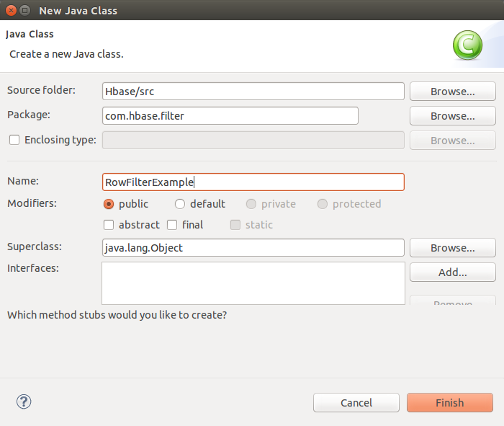The height and width of the screenshot is (426, 504).
Task: Add an interface with Add... button
Action: pos(452,272)
